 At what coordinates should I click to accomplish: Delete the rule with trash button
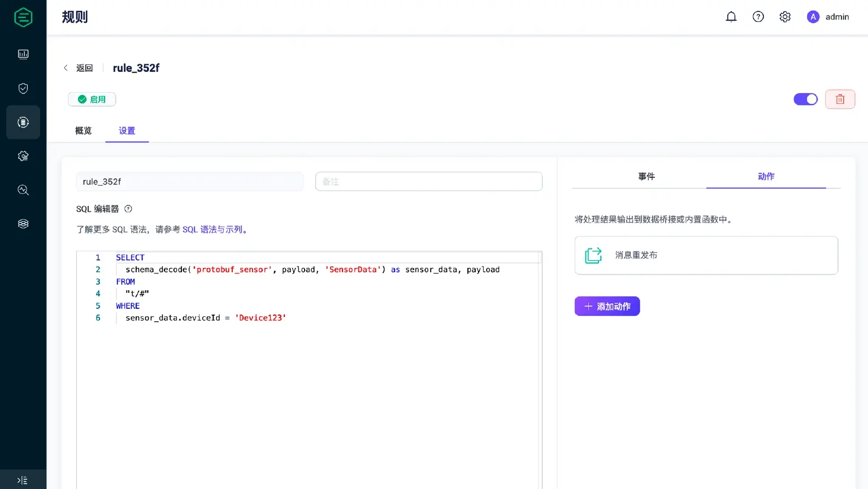coord(840,99)
